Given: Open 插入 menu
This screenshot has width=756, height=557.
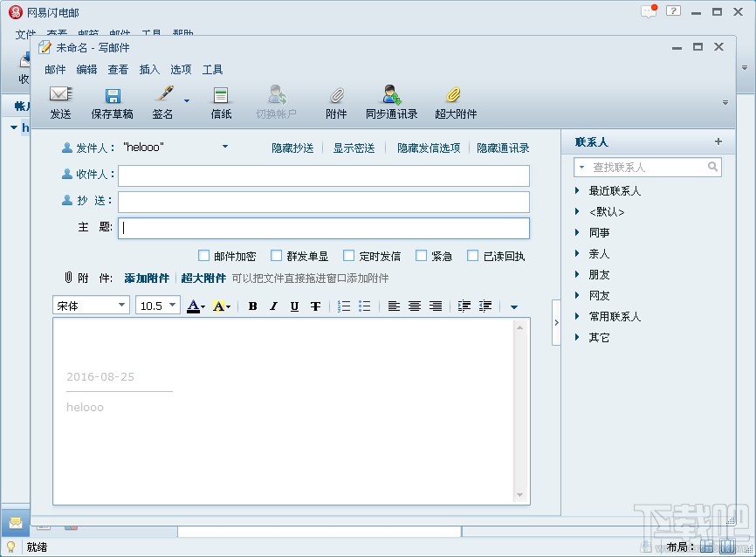Looking at the screenshot, I should pos(149,70).
